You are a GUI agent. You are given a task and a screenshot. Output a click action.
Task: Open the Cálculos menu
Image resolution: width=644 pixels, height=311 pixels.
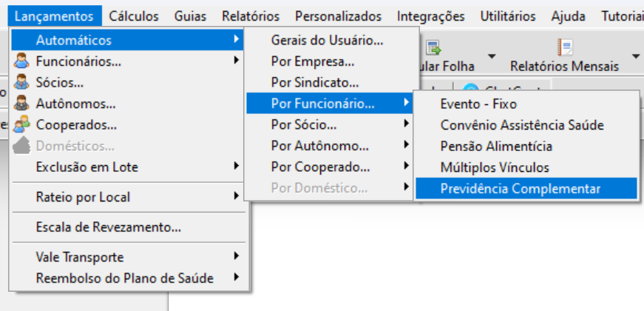(134, 16)
